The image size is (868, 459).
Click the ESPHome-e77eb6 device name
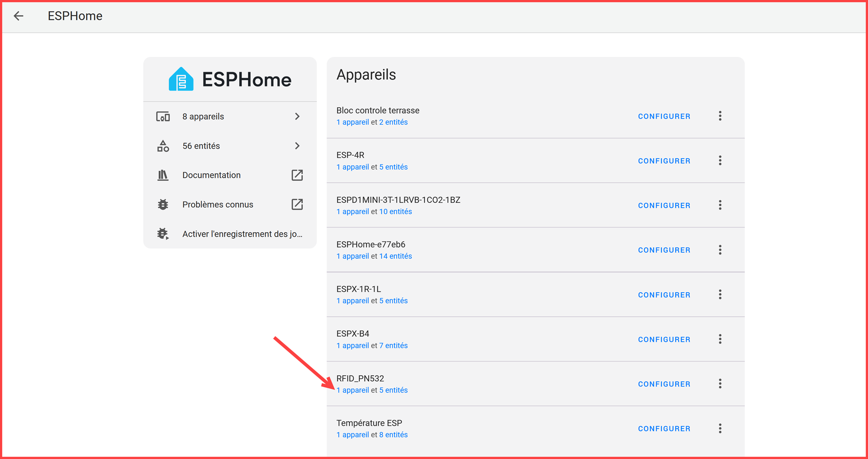[371, 244]
